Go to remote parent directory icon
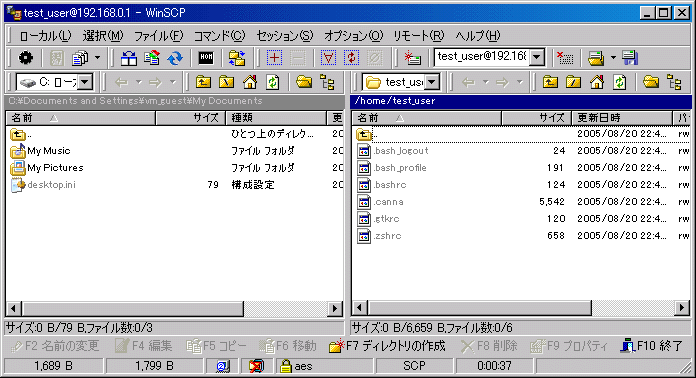 pos(550,82)
